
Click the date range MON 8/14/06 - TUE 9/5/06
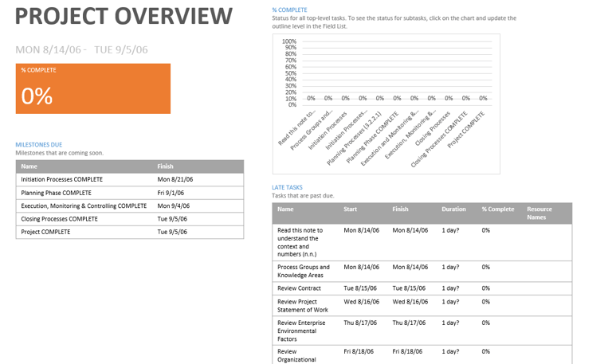(x=81, y=49)
